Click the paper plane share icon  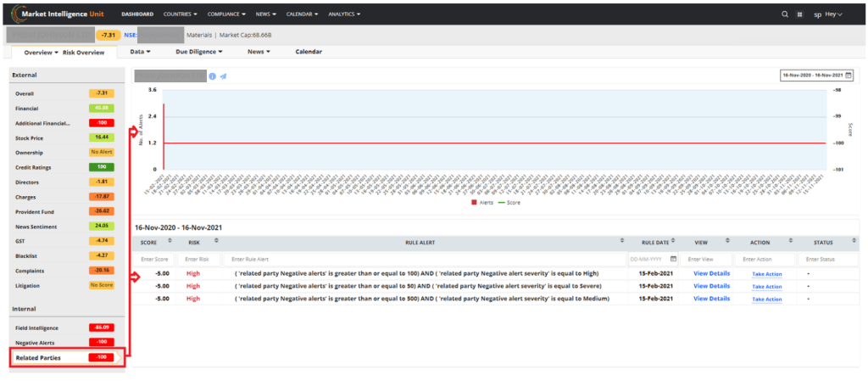click(223, 76)
